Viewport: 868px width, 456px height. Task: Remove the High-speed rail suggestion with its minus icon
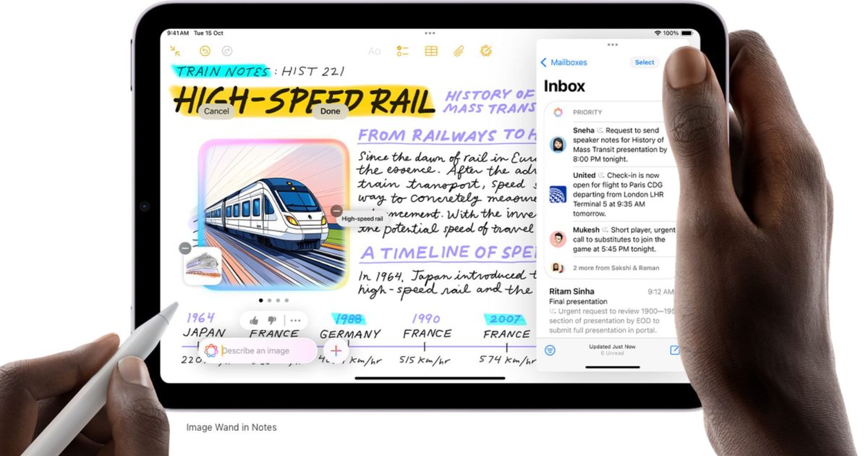pyautogui.click(x=336, y=211)
